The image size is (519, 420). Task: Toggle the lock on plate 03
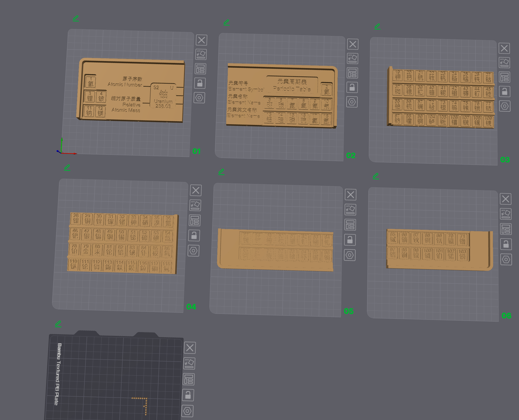click(x=505, y=91)
